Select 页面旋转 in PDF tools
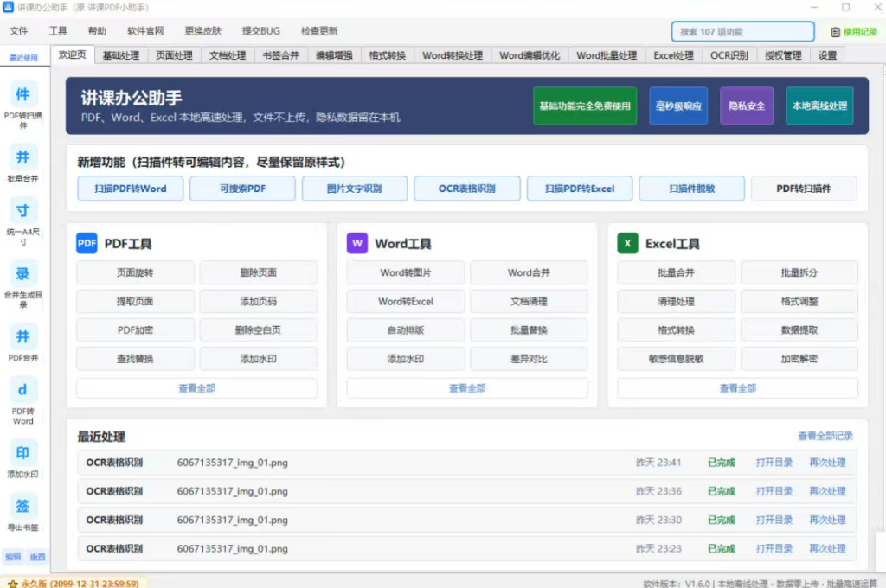This screenshot has width=886, height=588. tap(135, 272)
